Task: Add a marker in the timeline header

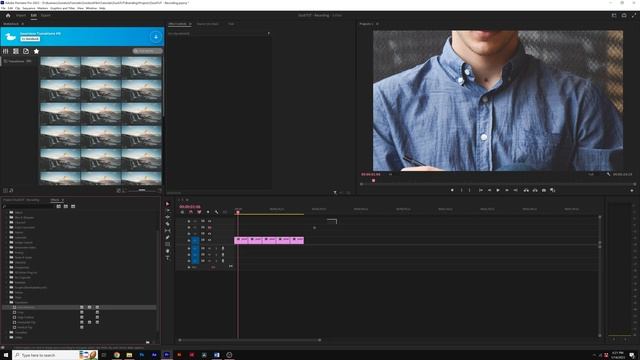Action: (208, 212)
